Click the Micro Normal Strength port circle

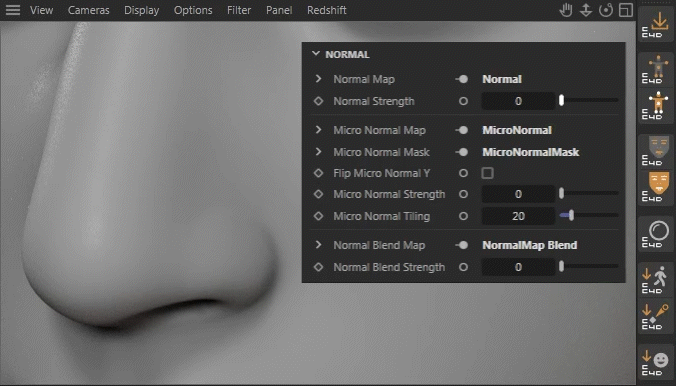click(x=463, y=194)
